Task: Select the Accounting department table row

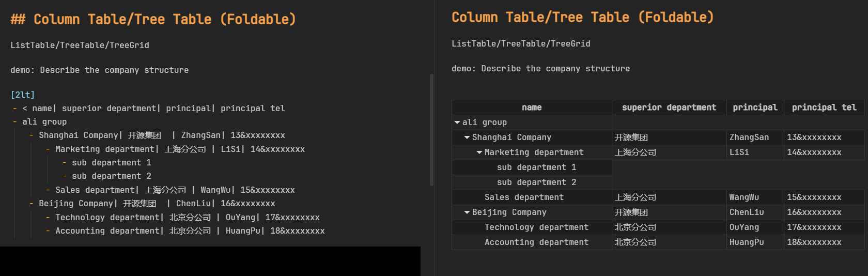Action: click(x=536, y=242)
